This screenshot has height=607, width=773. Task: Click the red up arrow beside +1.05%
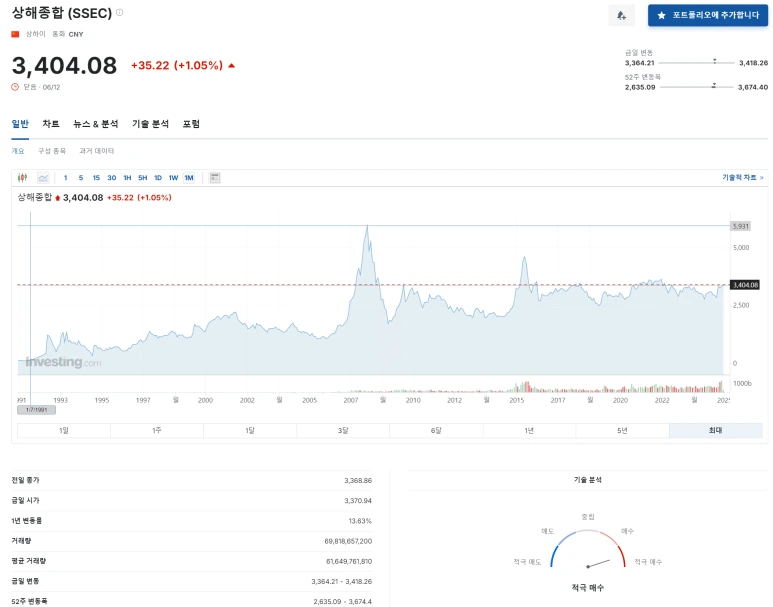pyautogui.click(x=232, y=66)
